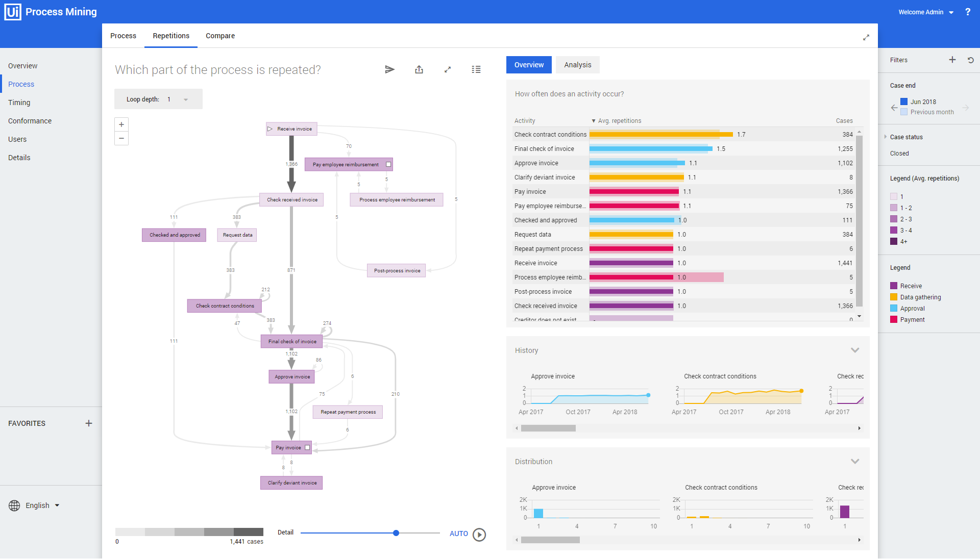Open the Analysis tab
The width and height of the screenshot is (980, 559).
click(577, 65)
